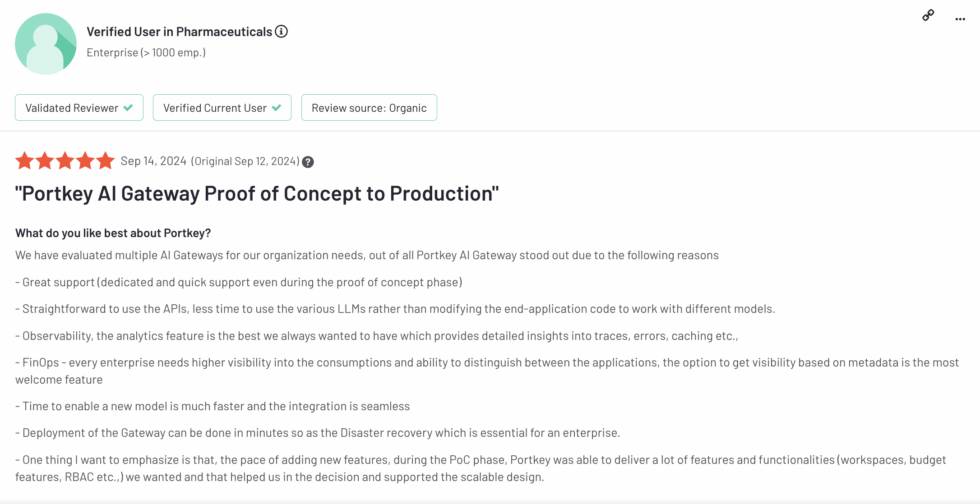Click the Verified User in Pharmaceuticals name
The width and height of the screenshot is (980, 504).
tap(179, 32)
